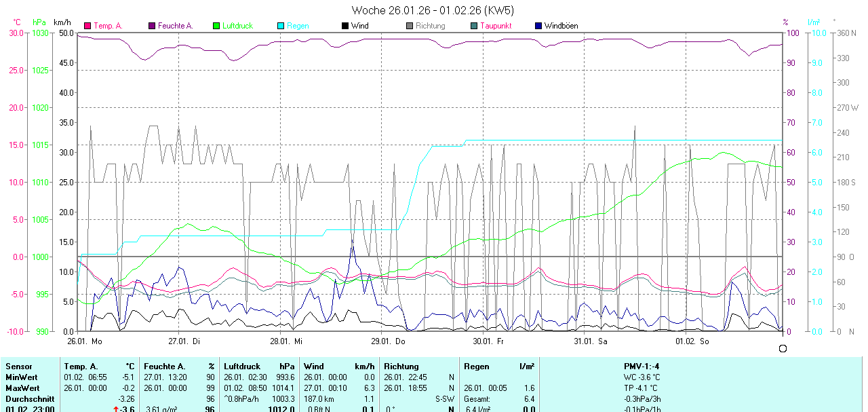Viewport: 868px width, 412px height.
Task: Click the 27.01. Di date label
Action: [184, 341]
